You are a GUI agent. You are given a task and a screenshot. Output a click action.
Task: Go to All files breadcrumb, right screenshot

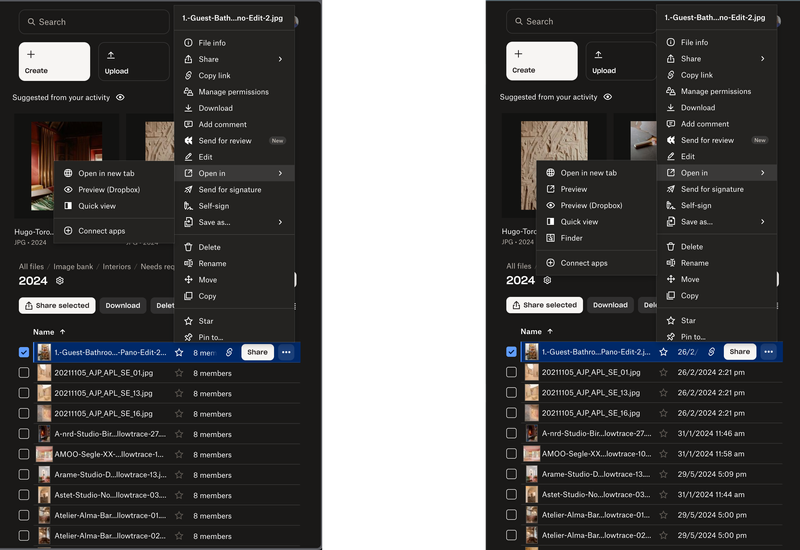[x=519, y=266]
